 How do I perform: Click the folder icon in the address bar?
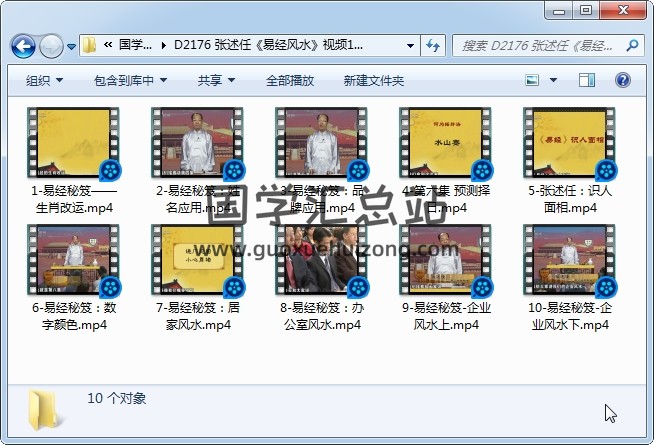pyautogui.click(x=89, y=45)
